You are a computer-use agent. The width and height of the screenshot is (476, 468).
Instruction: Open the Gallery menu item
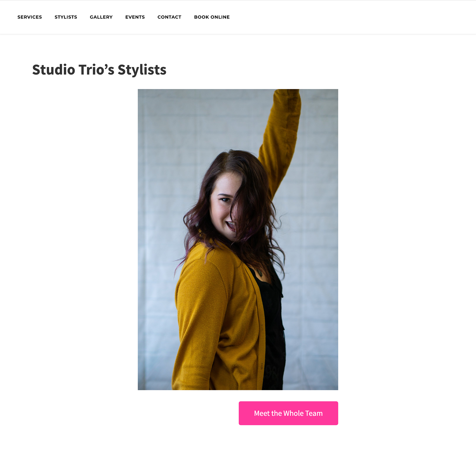click(101, 17)
